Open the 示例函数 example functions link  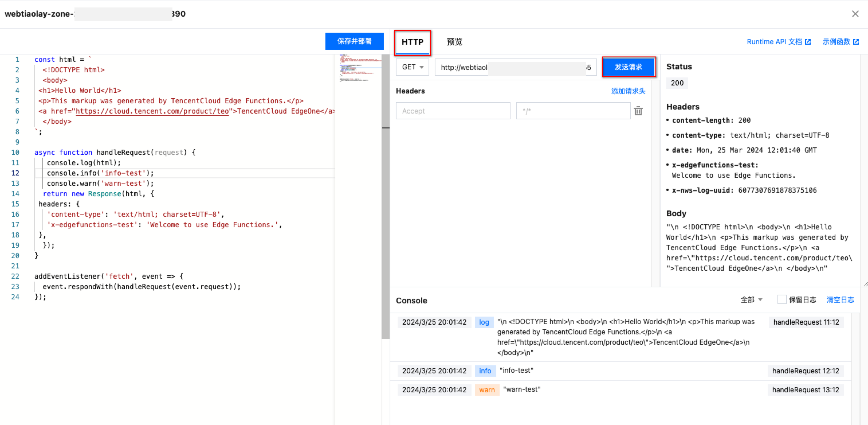point(840,42)
